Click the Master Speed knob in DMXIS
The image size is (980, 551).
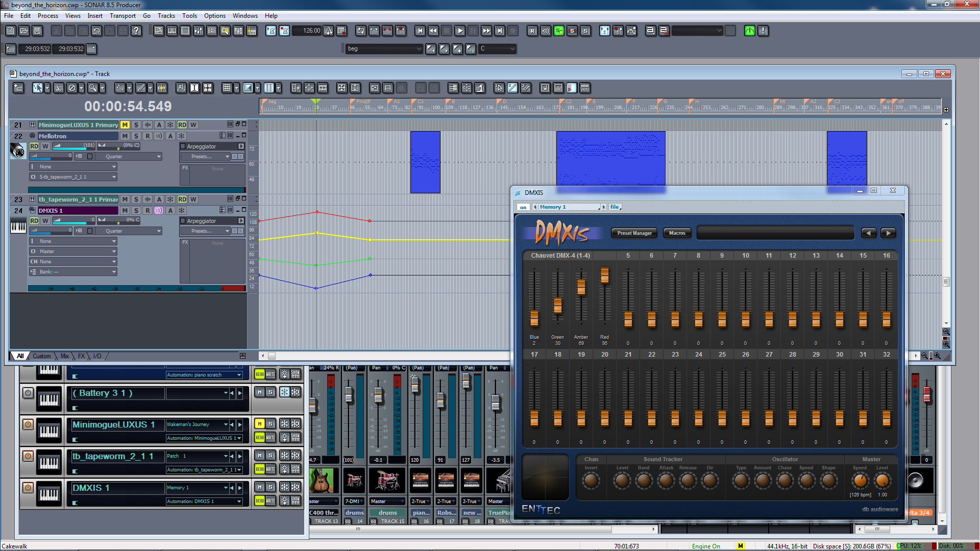(x=860, y=481)
